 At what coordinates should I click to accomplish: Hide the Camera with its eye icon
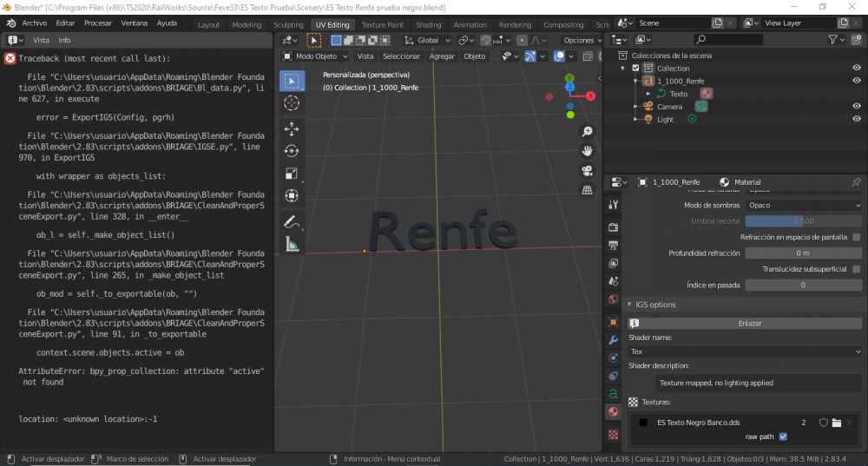click(x=857, y=106)
